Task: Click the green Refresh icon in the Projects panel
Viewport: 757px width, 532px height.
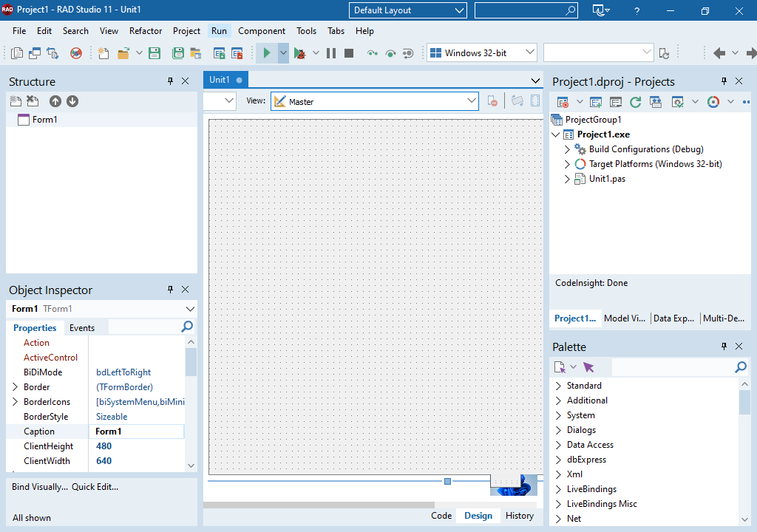Action: click(635, 102)
